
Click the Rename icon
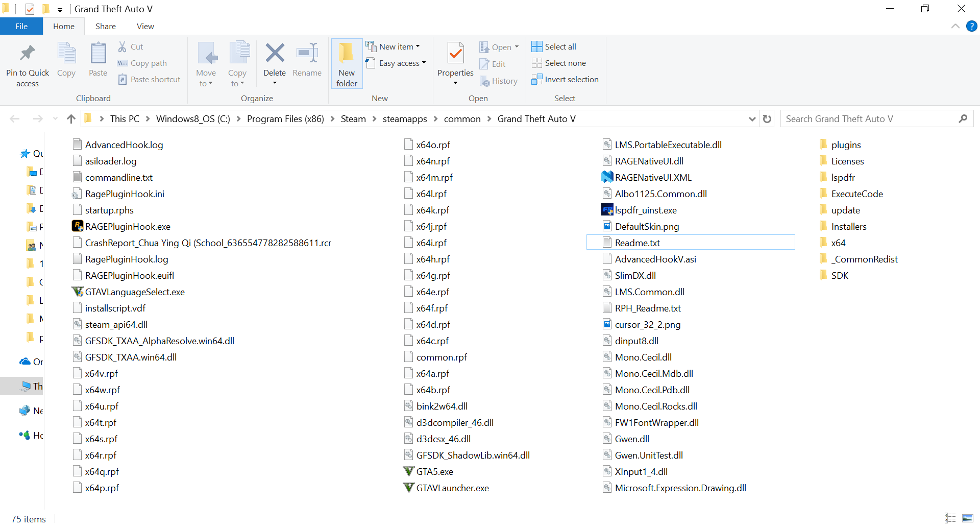click(307, 53)
